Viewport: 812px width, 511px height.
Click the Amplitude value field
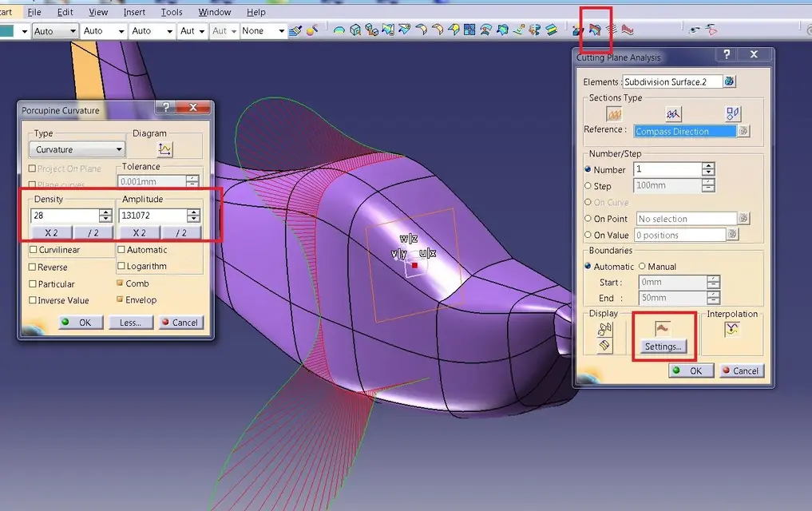point(152,216)
